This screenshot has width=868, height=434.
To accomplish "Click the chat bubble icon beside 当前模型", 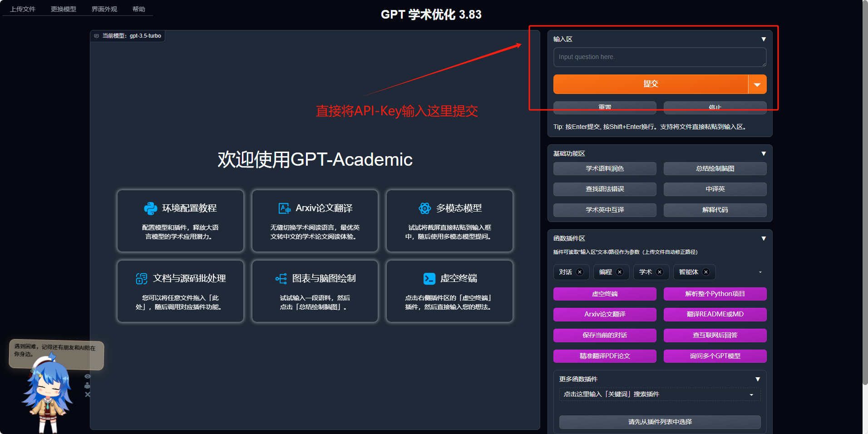I will (96, 36).
